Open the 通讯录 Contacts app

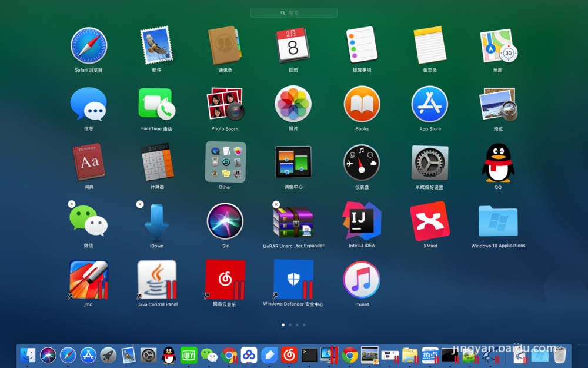click(x=225, y=45)
